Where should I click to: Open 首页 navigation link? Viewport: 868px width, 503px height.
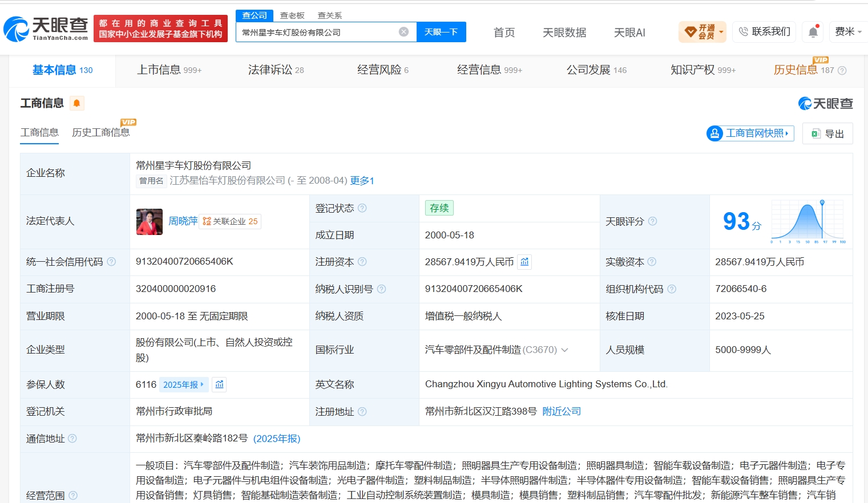point(504,33)
